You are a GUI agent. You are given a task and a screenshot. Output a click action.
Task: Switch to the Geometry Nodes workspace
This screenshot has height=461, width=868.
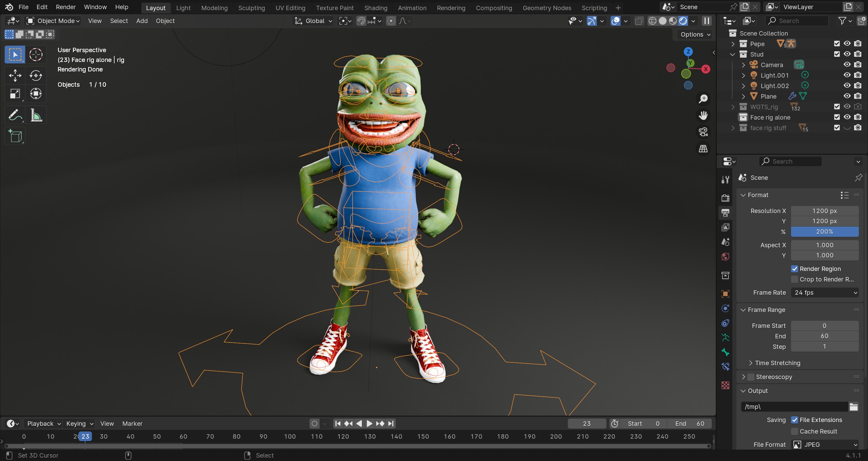click(x=547, y=8)
